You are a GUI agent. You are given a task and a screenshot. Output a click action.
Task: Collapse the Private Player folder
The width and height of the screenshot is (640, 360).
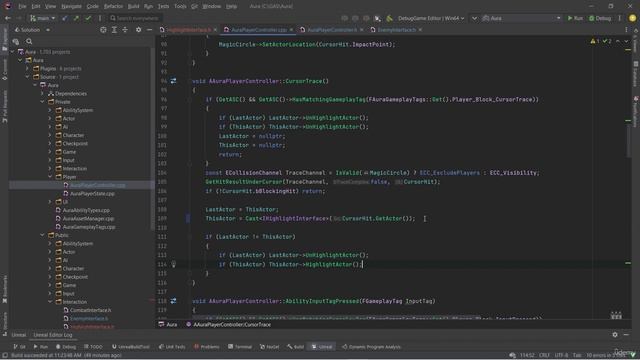pyautogui.click(x=50, y=177)
